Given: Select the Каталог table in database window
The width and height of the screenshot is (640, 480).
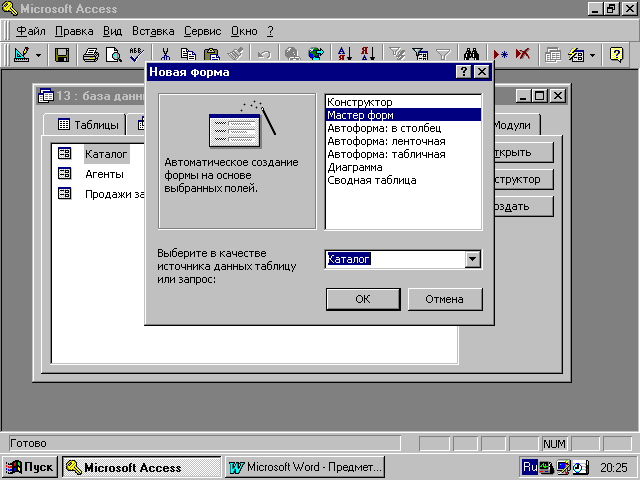Looking at the screenshot, I should [x=106, y=154].
